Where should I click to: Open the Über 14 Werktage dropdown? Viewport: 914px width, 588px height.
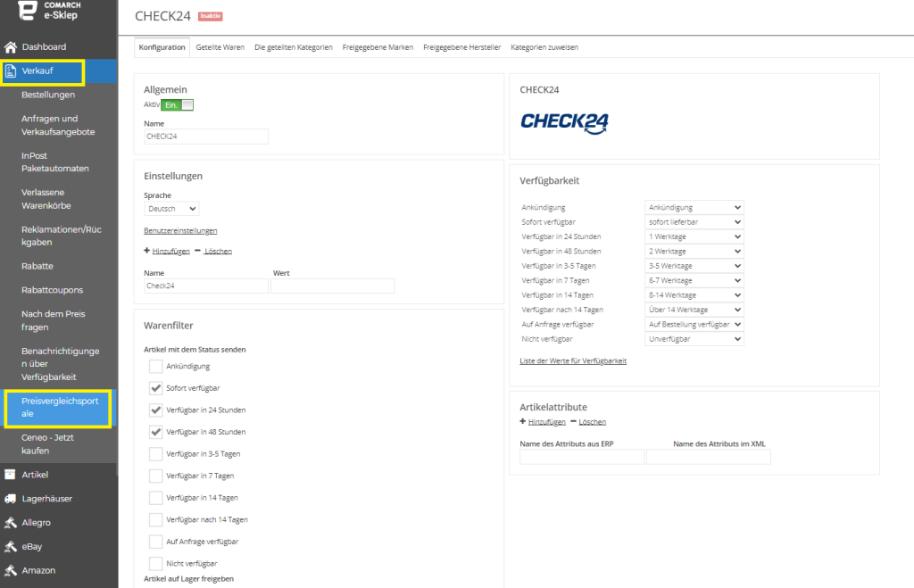pos(694,310)
